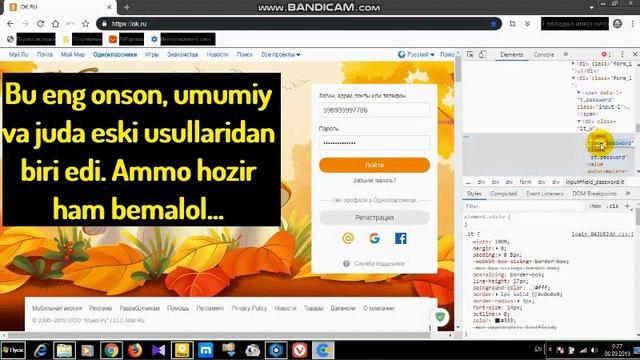Open the Пуск Start button
640x360 pixels.
pos(13,350)
